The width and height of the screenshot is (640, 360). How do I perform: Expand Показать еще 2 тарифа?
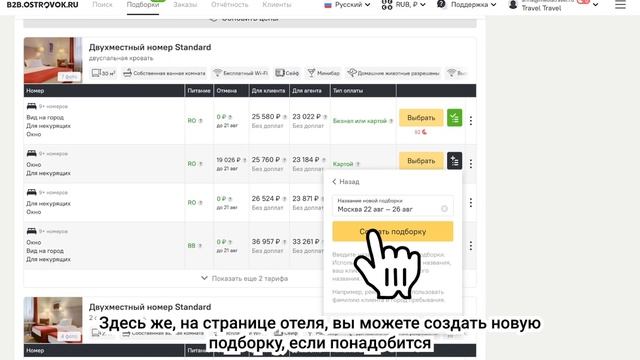click(244, 278)
